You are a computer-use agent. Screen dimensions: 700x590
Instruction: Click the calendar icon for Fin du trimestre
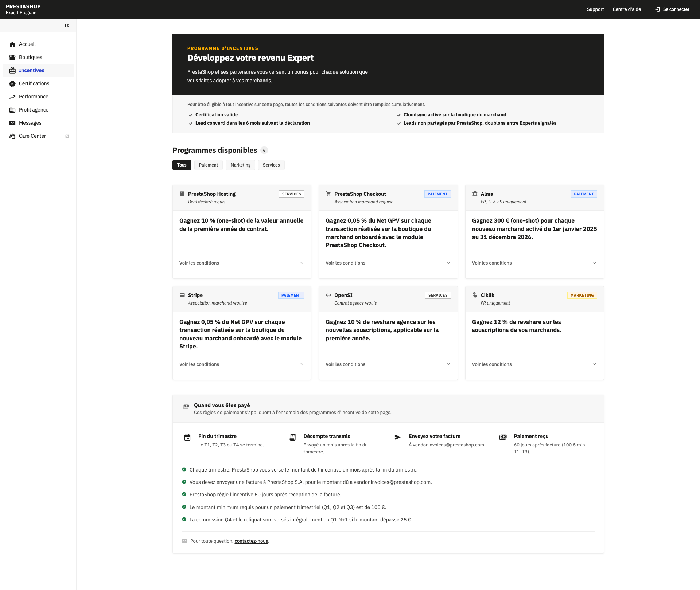click(x=187, y=437)
